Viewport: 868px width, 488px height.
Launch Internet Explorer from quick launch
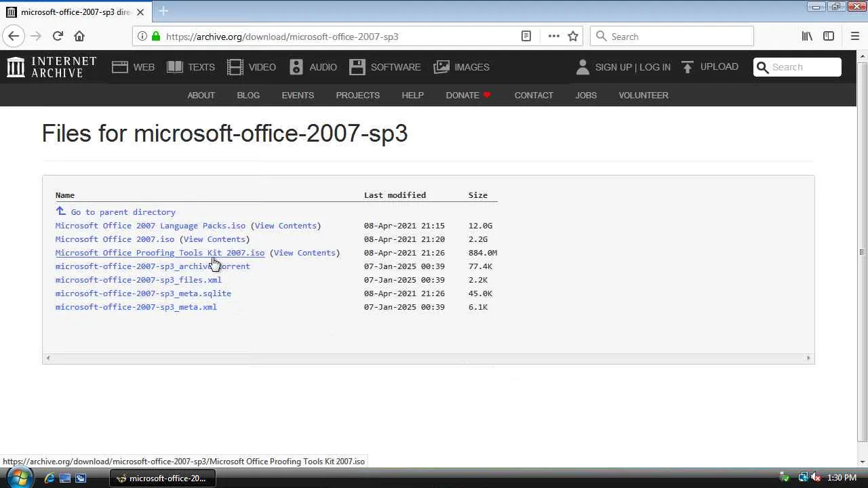pyautogui.click(x=50, y=479)
